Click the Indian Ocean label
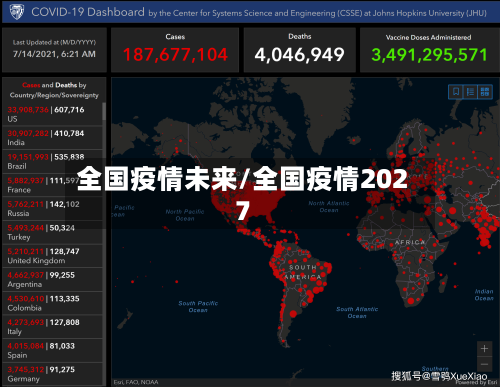This screenshot has width=500, height=387. tap(484, 295)
